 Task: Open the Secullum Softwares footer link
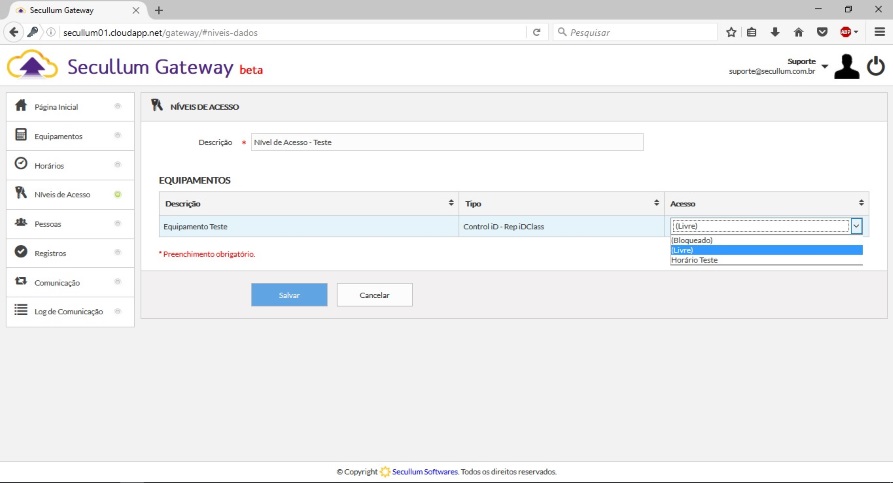pyautogui.click(x=424, y=471)
